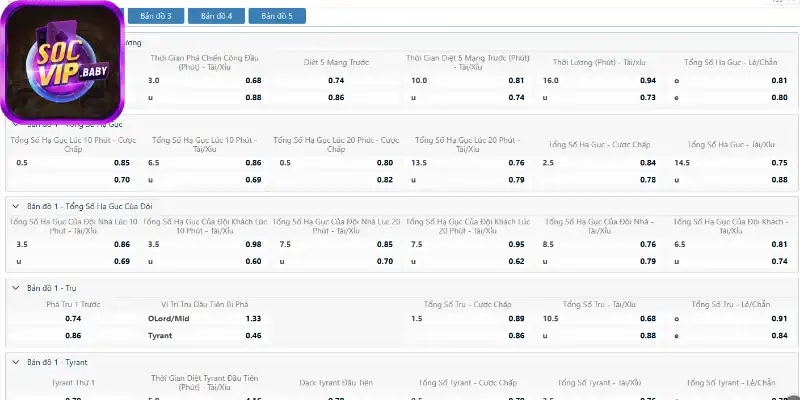Select the Bản đồ 5 tab
This screenshot has height=400, width=800.
pos(277,16)
